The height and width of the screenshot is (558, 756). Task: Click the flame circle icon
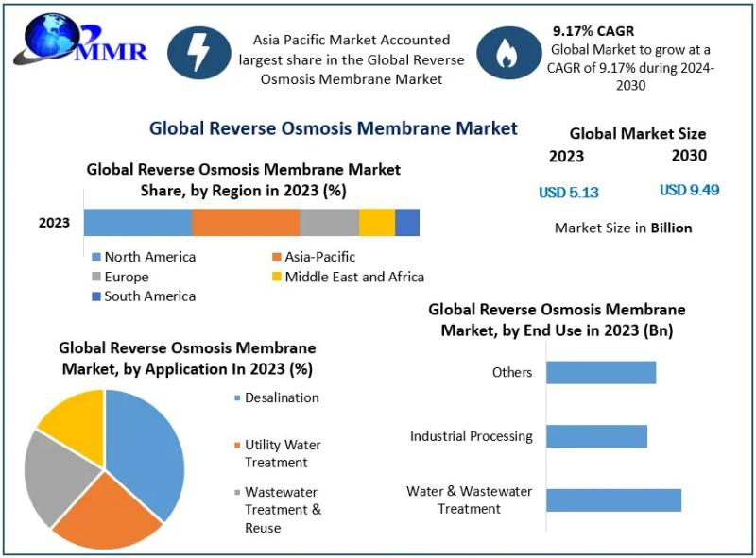(508, 53)
